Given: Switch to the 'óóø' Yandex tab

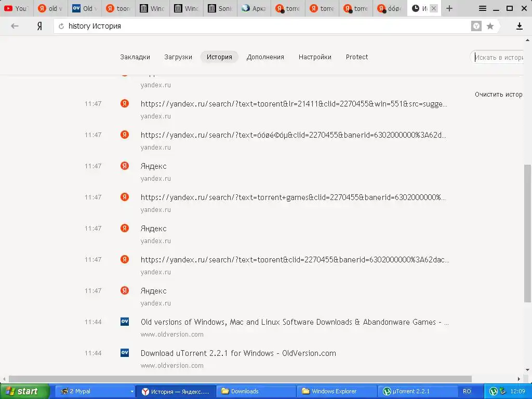Looking at the screenshot, I should [x=390, y=8].
